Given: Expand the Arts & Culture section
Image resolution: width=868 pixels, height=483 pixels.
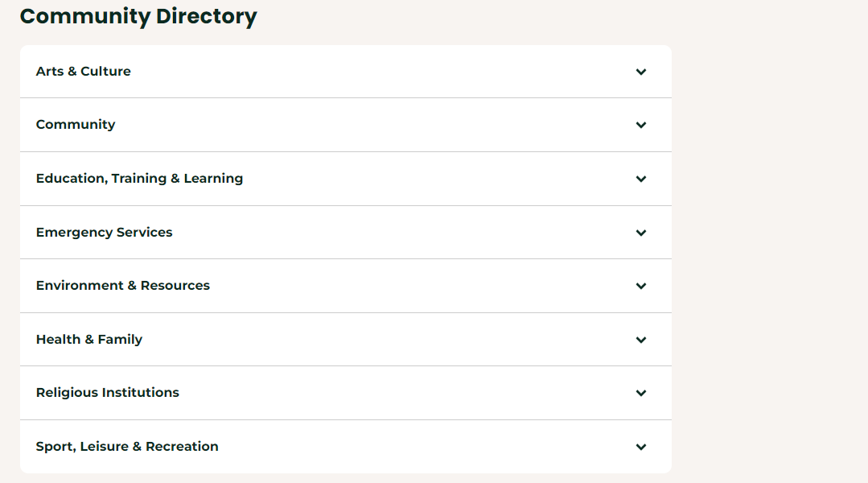Looking at the screenshot, I should (x=346, y=71).
